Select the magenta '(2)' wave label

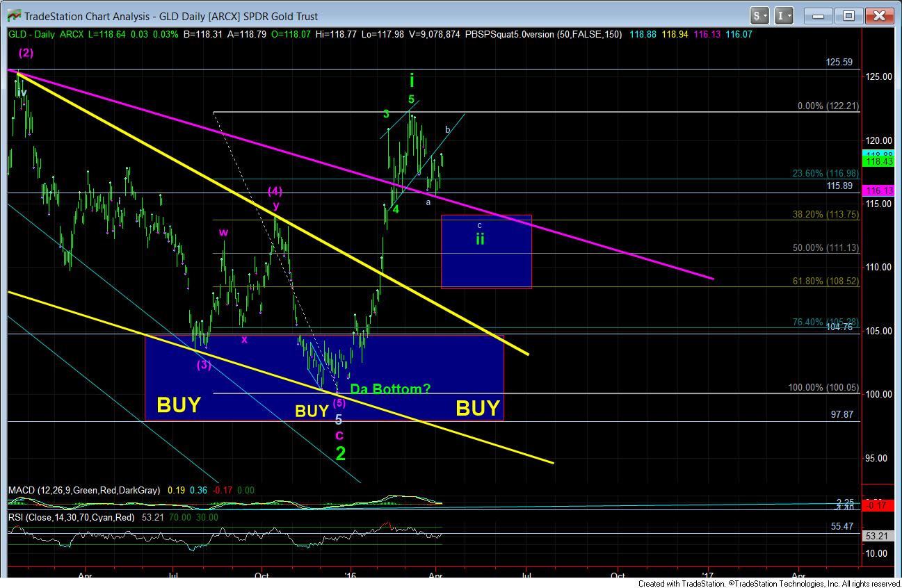(x=26, y=53)
